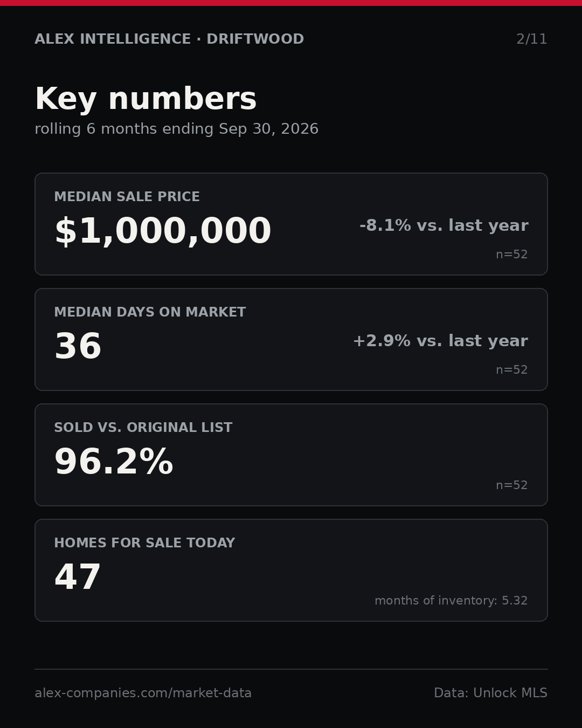Open the Median Sale Price card
Viewport: 582px width, 728px height.
point(291,224)
